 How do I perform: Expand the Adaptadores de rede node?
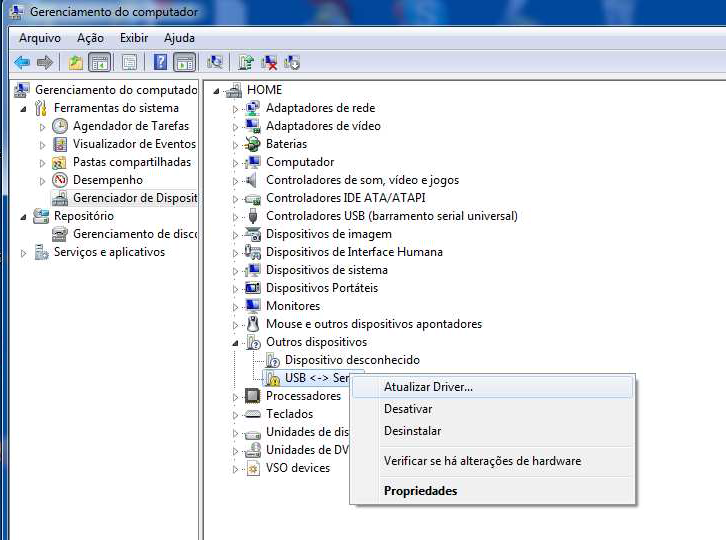237,108
